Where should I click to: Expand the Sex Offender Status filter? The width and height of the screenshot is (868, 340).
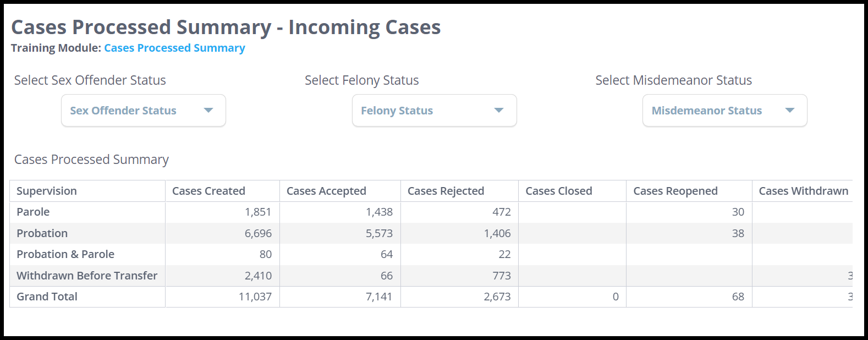point(143,110)
